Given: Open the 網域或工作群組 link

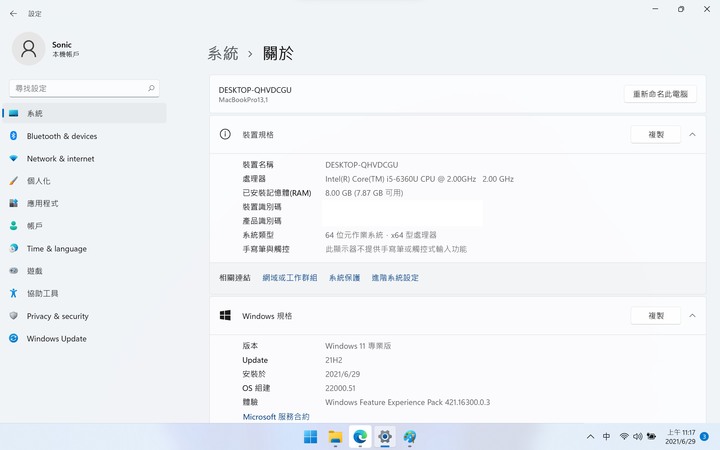Looking at the screenshot, I should [290, 277].
